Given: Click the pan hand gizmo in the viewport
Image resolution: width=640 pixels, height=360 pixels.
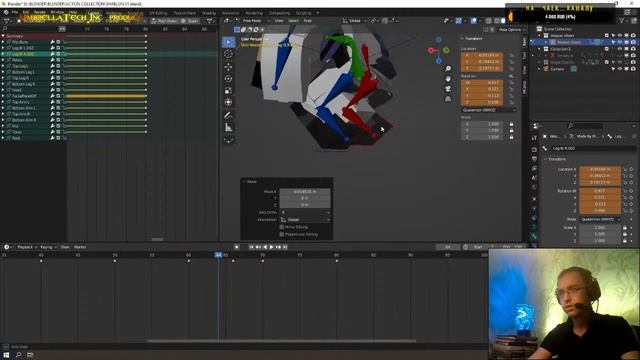Looking at the screenshot, I should (448, 78).
